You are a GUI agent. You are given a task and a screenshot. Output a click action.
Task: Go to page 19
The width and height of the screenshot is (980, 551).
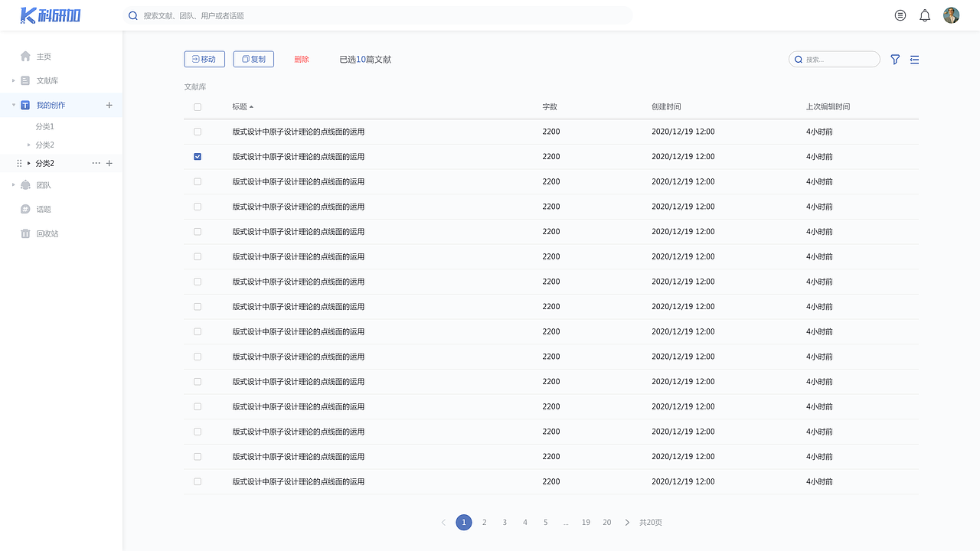click(586, 523)
